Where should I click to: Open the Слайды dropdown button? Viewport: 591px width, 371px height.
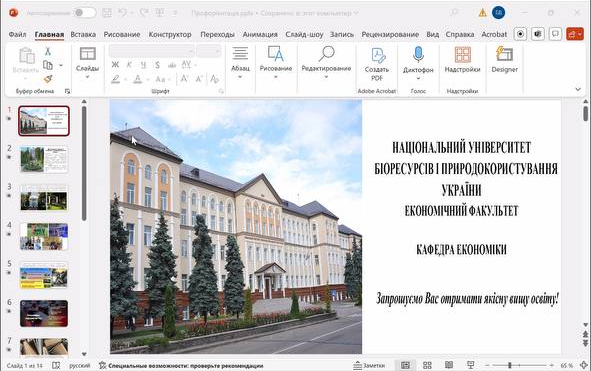[87, 63]
